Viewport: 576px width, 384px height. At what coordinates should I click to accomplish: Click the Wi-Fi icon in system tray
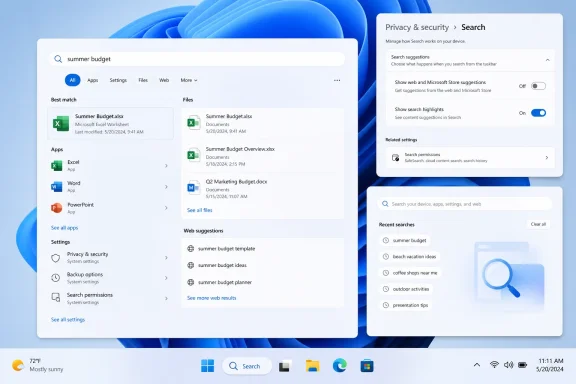point(494,365)
